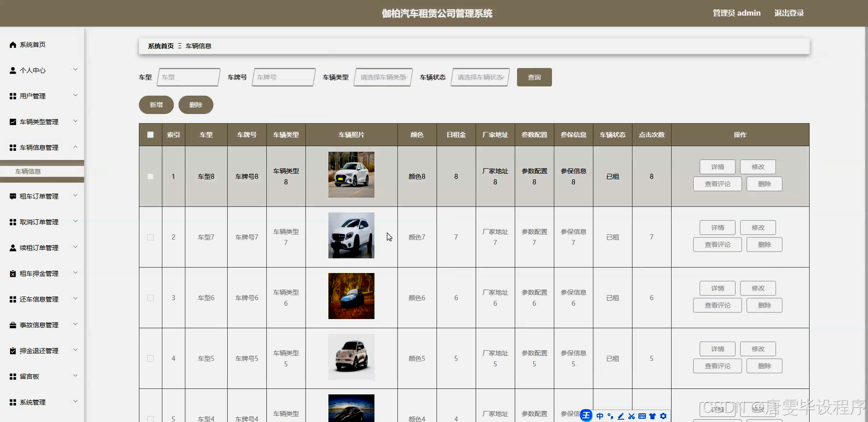
Task: Click the 查询 search button
Action: coord(534,77)
